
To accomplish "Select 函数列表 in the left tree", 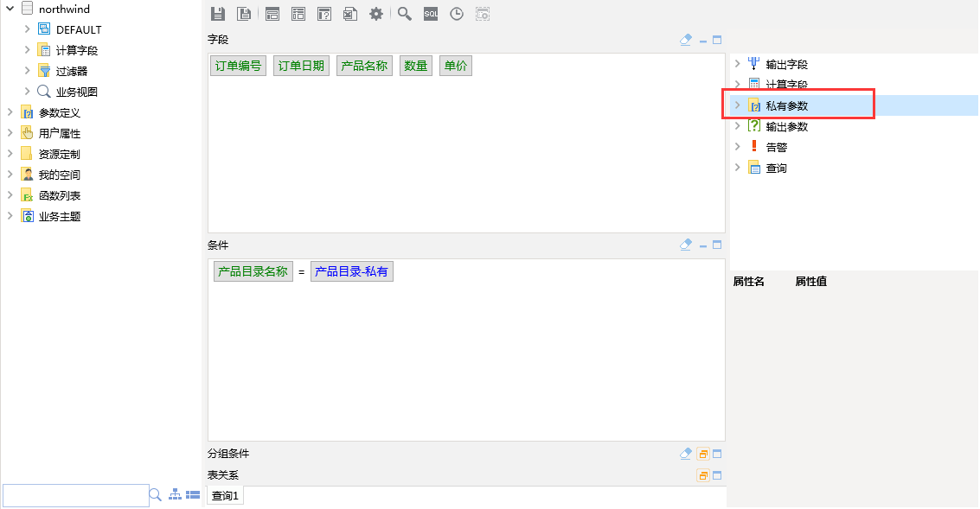I will click(x=60, y=195).
